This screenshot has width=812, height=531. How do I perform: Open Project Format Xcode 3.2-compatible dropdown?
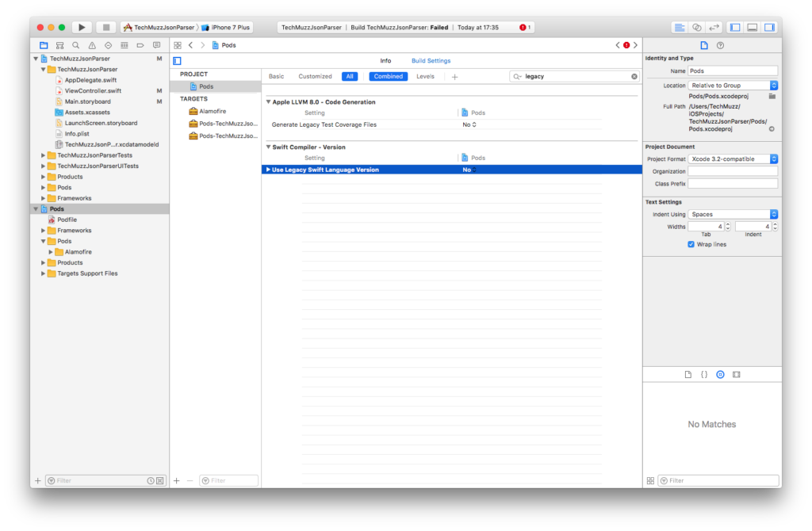coord(733,159)
